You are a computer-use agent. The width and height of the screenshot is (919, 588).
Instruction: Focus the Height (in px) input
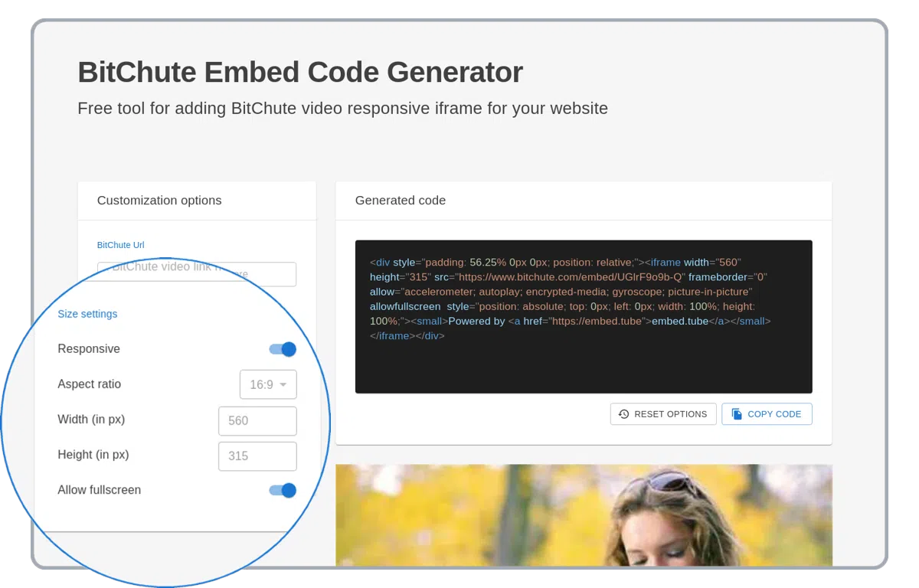click(x=257, y=456)
